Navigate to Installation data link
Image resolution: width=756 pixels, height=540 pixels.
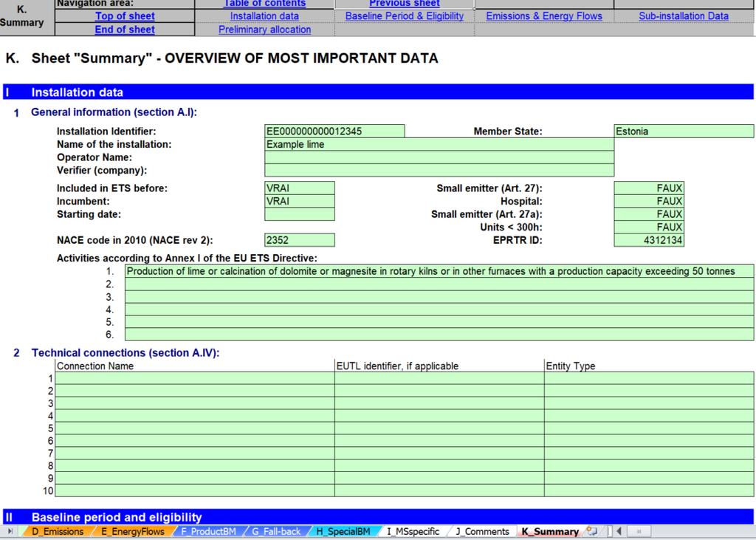[x=265, y=16]
